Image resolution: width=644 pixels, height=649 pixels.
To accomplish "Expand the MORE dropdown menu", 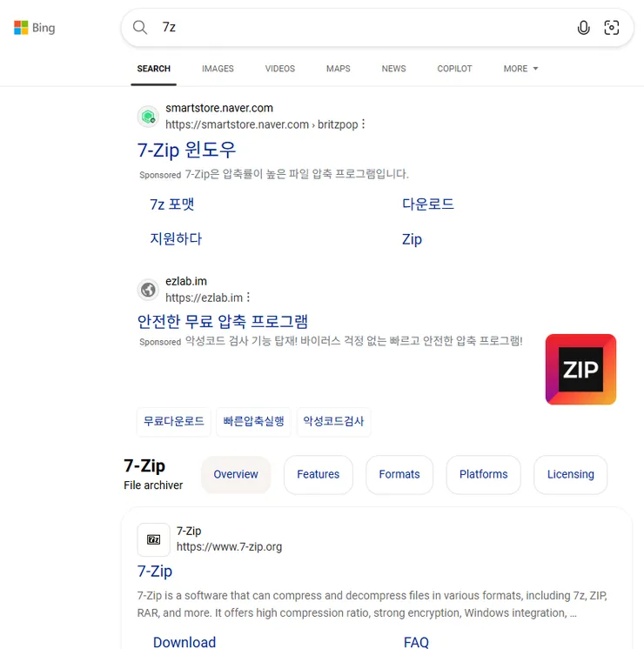I will click(520, 69).
